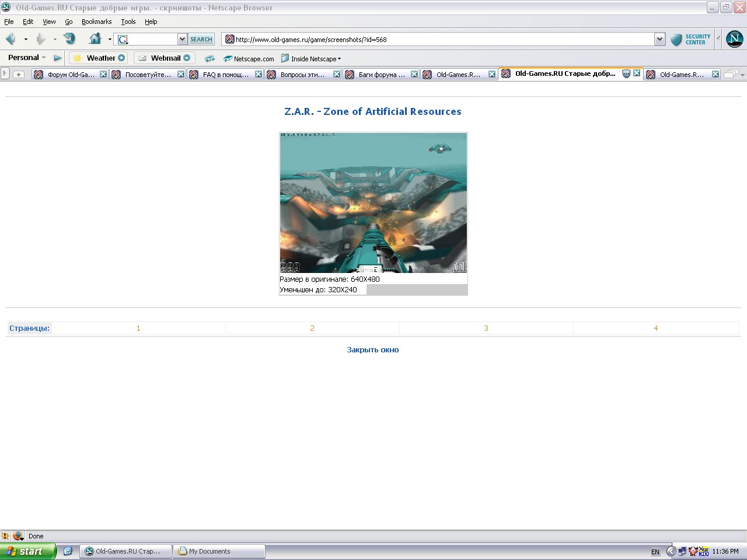Open the Weather toolbar button
747x560 pixels.
pyautogui.click(x=98, y=58)
